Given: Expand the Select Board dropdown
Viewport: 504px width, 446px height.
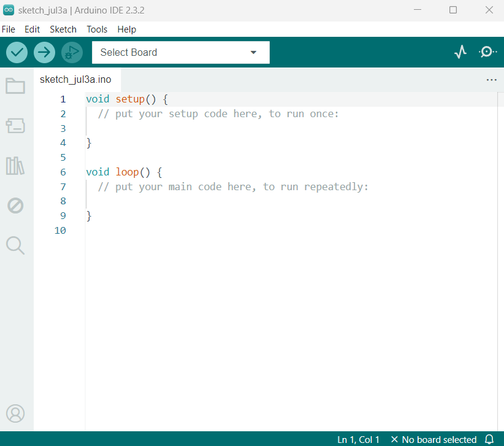Looking at the screenshot, I should 180,52.
